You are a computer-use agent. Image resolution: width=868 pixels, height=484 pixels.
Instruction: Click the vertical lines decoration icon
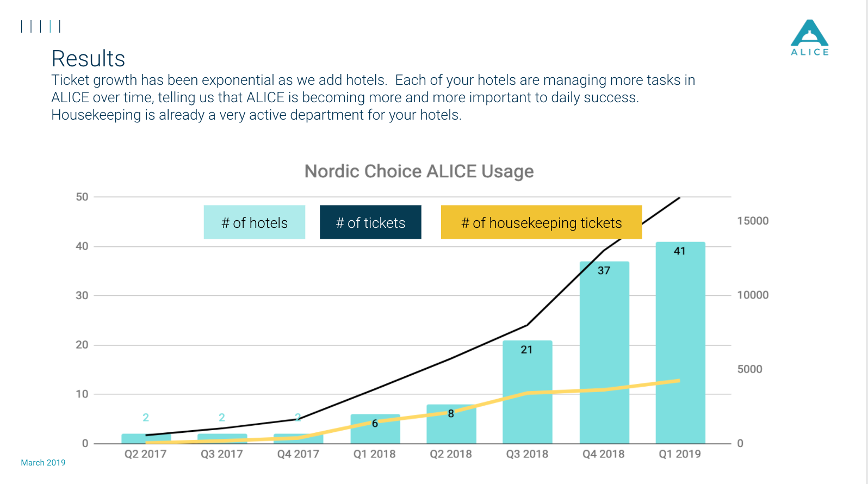tap(40, 26)
